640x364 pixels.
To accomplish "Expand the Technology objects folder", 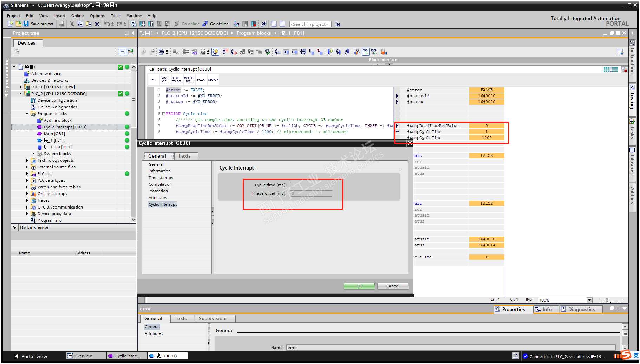I will click(x=27, y=160).
